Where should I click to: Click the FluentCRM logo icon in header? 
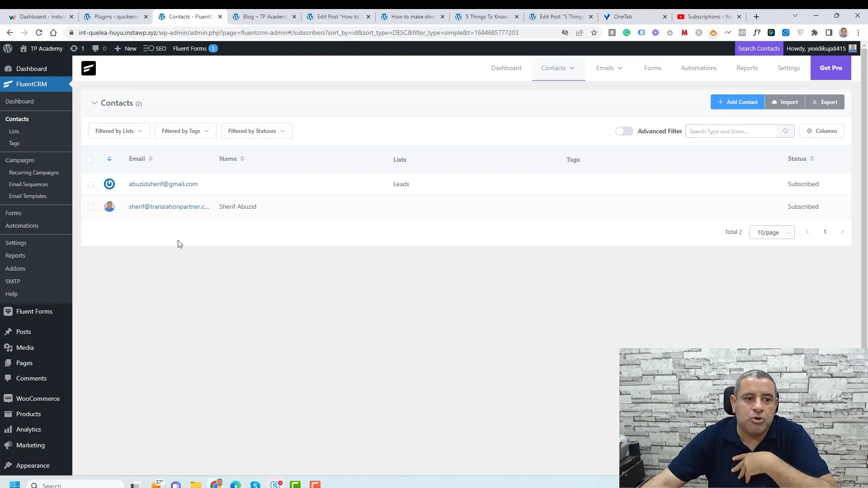[x=88, y=67]
